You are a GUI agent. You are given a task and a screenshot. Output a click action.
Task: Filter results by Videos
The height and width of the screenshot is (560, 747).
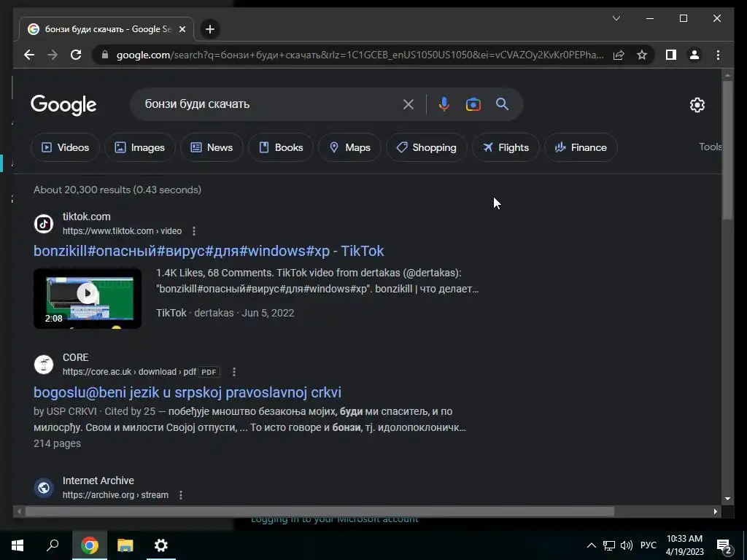point(65,147)
